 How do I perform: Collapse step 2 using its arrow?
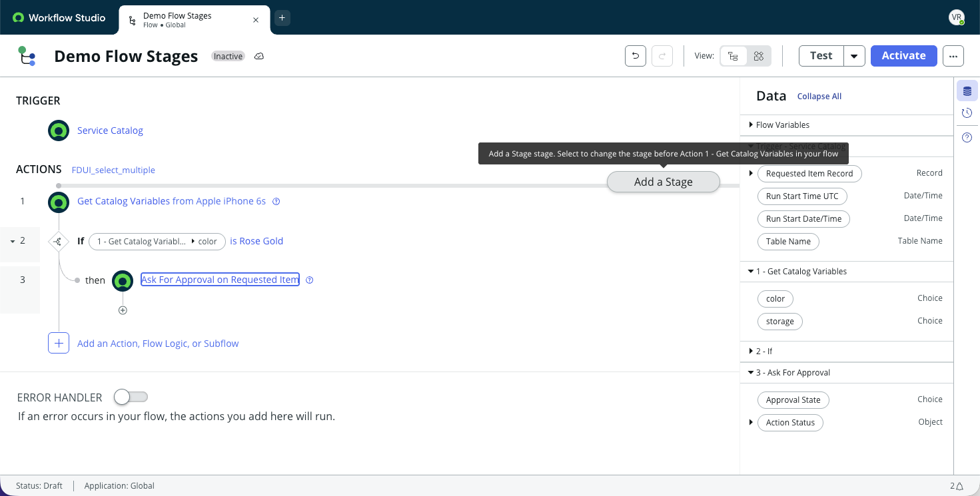pyautogui.click(x=13, y=241)
